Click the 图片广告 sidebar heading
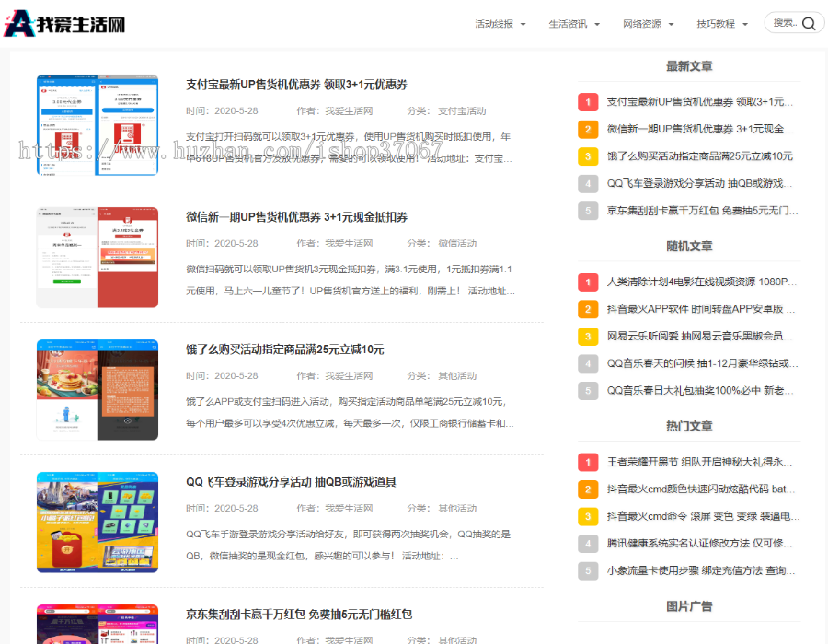828x644 pixels. tap(689, 606)
